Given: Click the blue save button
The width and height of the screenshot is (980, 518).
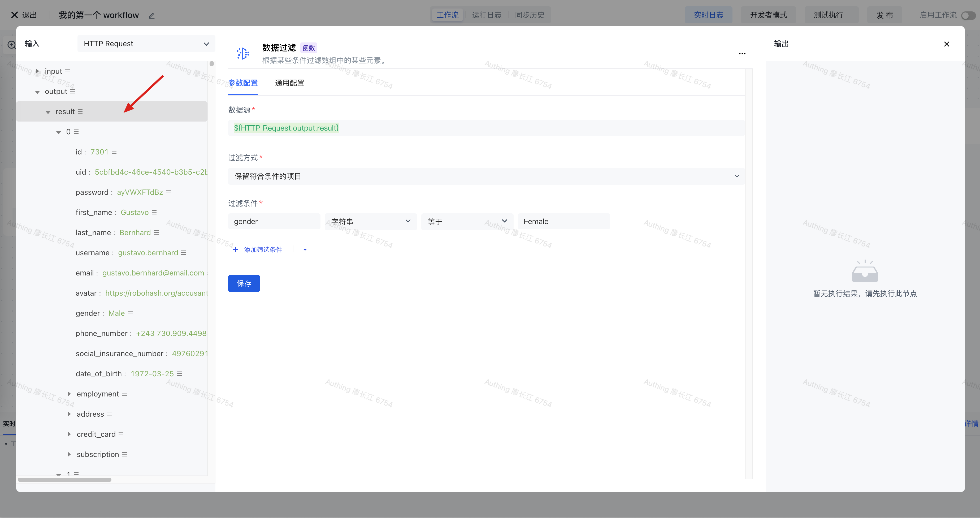Looking at the screenshot, I should (244, 284).
